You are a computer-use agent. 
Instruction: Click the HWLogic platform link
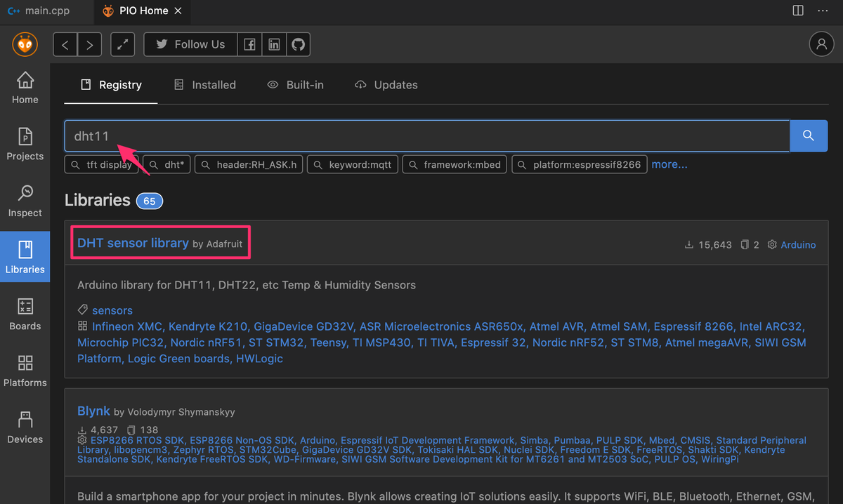point(259,359)
